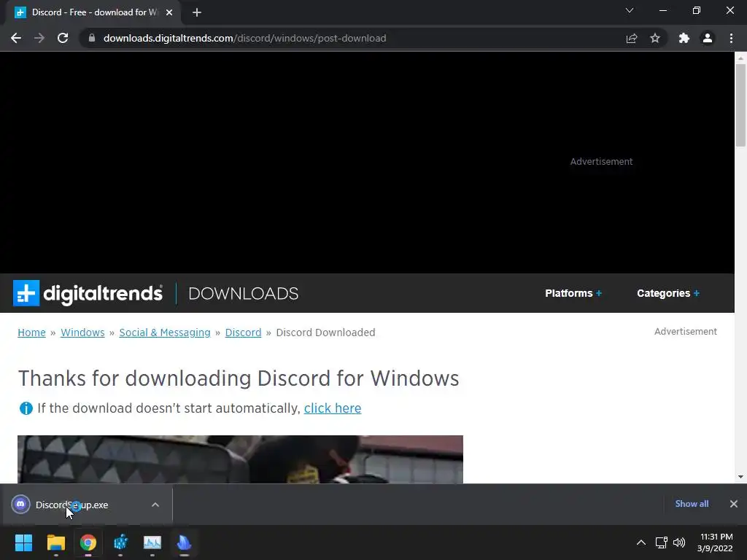This screenshot has height=560, width=747.
Task: Click the share this page icon
Action: pyautogui.click(x=632, y=38)
